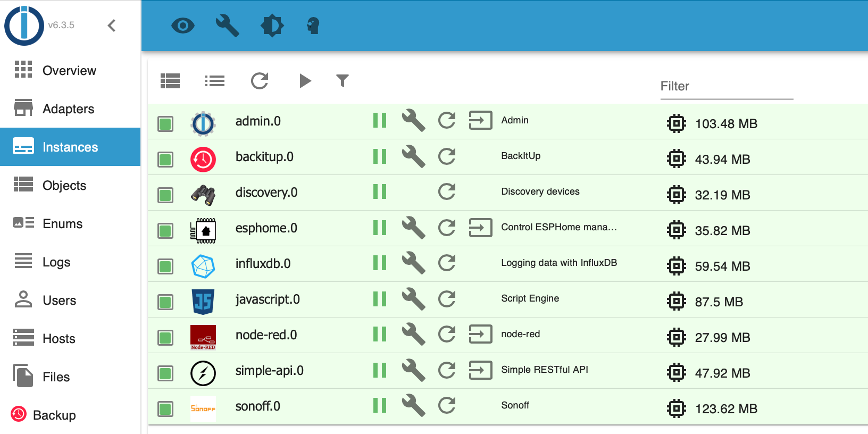
Task: Toggle the influxdb.0 status checkbox
Action: (x=165, y=266)
